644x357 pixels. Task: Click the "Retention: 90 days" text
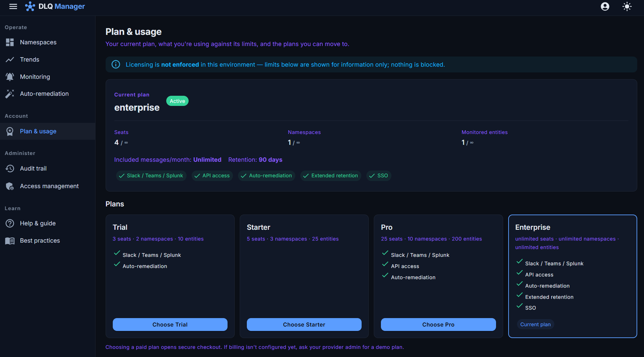coord(255,160)
